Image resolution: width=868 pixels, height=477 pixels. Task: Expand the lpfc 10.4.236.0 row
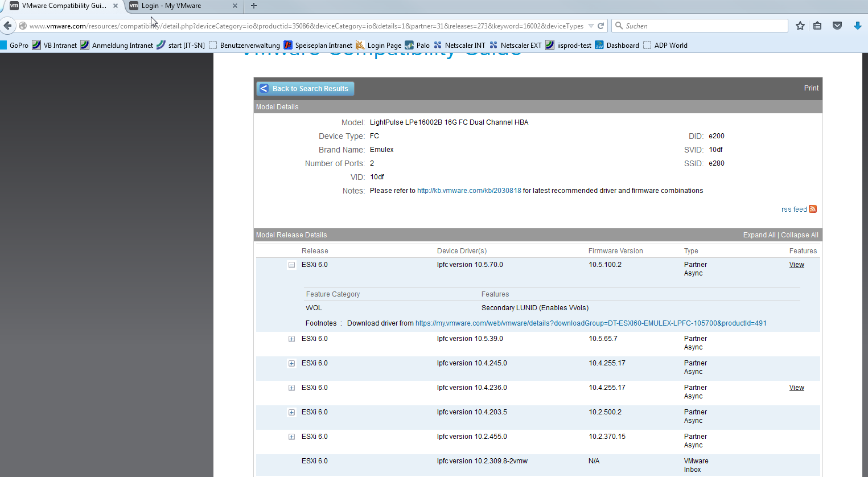click(291, 388)
